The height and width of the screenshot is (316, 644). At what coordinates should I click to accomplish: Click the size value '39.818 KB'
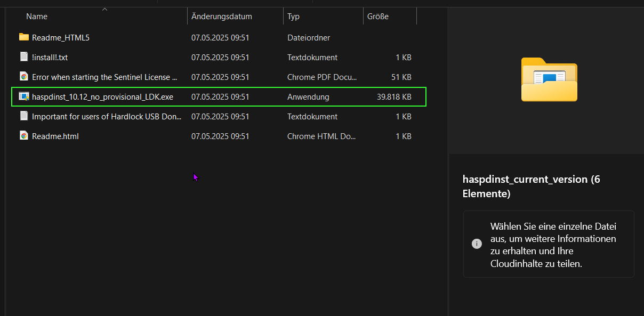click(x=394, y=97)
